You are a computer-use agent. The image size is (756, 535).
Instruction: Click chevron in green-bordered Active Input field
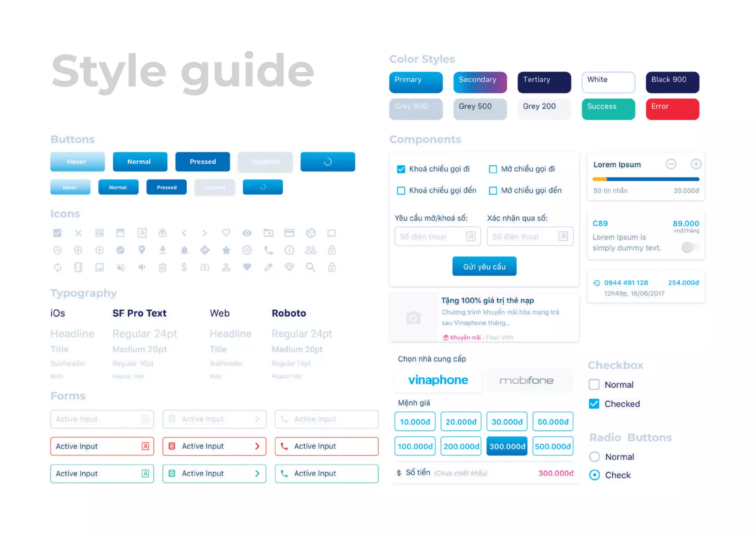(x=257, y=473)
